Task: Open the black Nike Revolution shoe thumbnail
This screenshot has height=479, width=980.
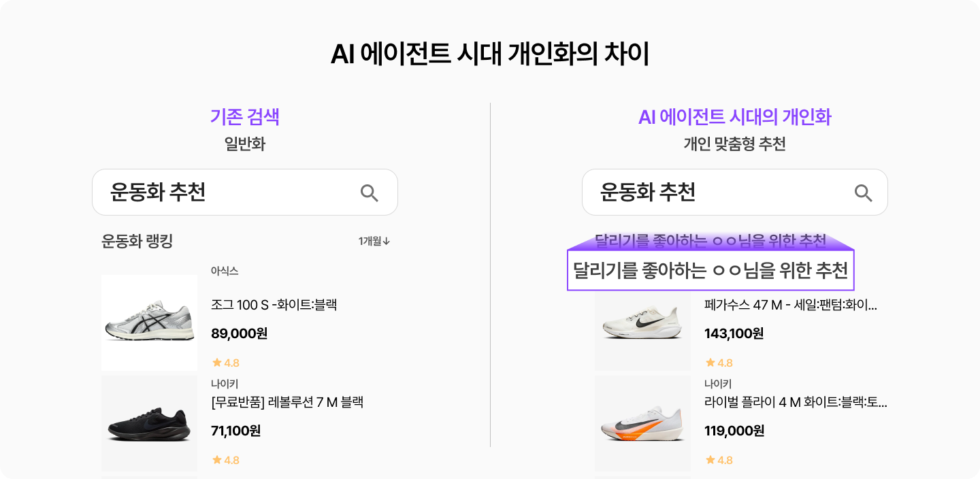Action: (150, 423)
